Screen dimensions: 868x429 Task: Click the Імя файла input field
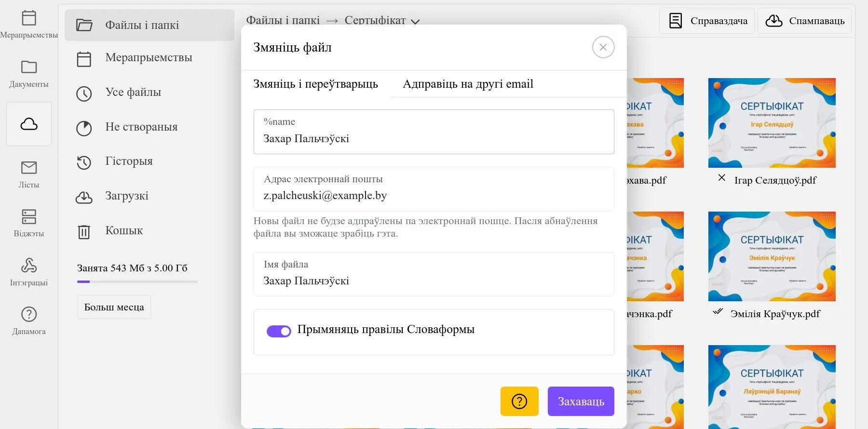tap(434, 274)
